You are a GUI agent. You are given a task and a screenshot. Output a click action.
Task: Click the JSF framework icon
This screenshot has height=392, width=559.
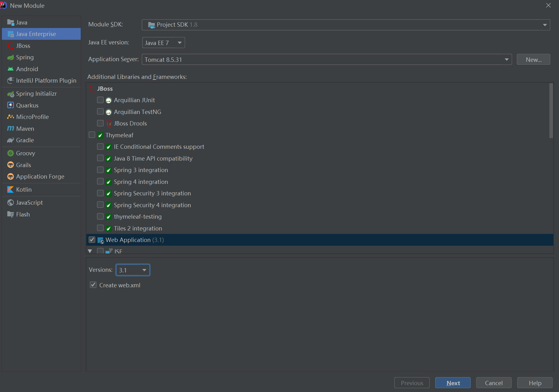[x=109, y=251]
